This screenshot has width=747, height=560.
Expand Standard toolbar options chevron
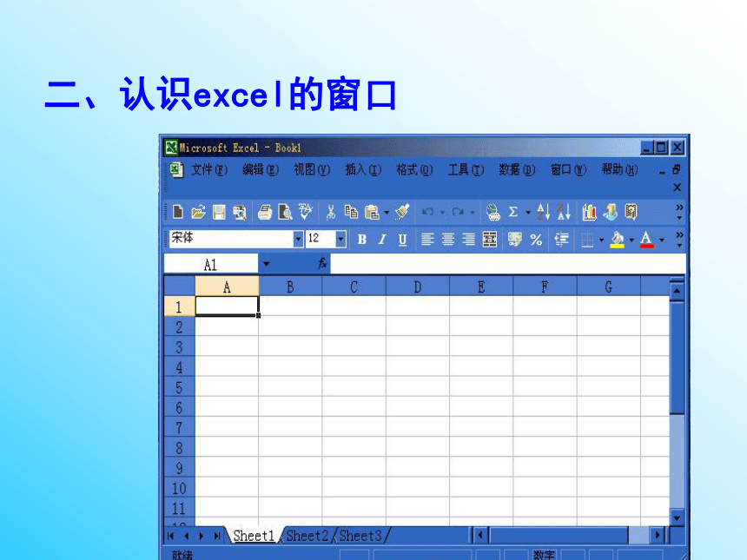(x=679, y=212)
